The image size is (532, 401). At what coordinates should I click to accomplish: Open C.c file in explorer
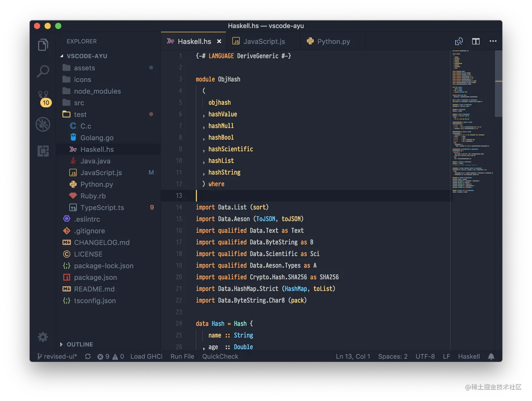[x=108, y=126]
